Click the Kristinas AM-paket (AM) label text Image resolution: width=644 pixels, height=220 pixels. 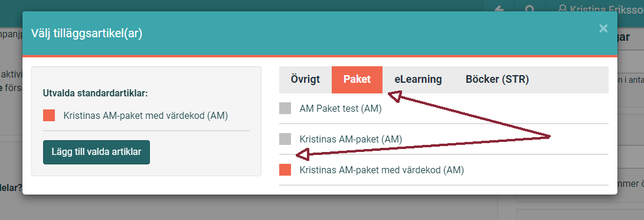tap(351, 140)
